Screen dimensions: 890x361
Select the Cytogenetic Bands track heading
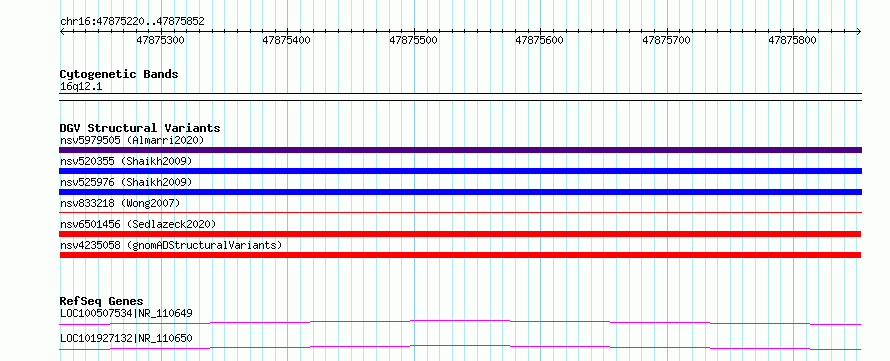119,74
